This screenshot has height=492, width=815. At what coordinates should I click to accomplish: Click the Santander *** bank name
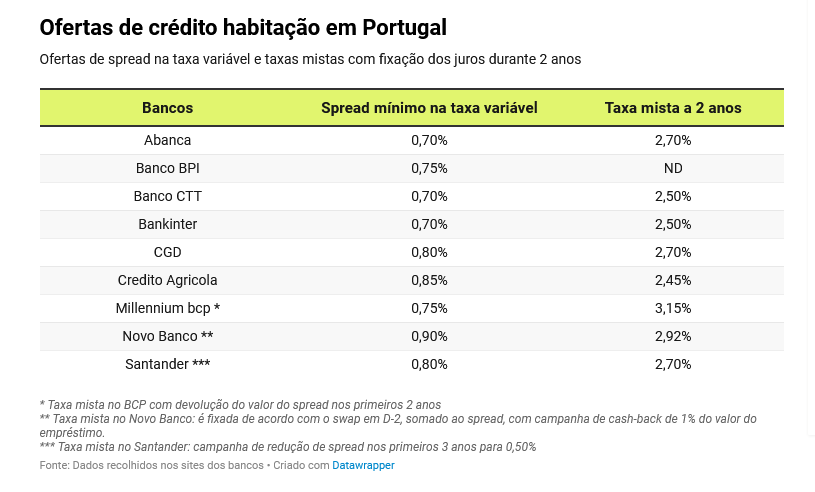click(x=167, y=364)
